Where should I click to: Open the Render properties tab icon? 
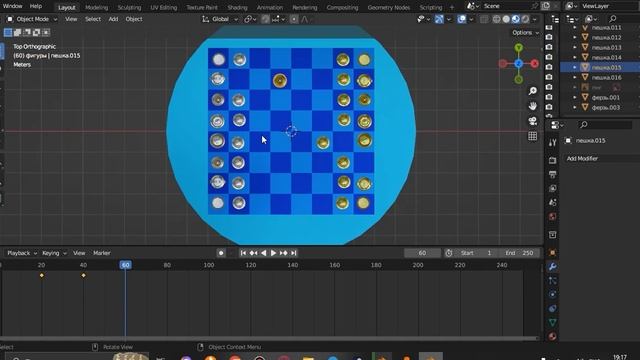(x=552, y=160)
